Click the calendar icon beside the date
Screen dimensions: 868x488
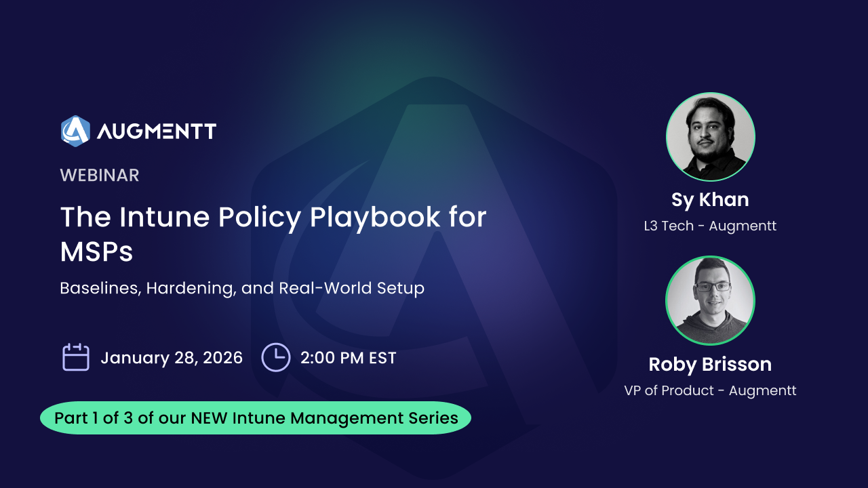coord(76,357)
